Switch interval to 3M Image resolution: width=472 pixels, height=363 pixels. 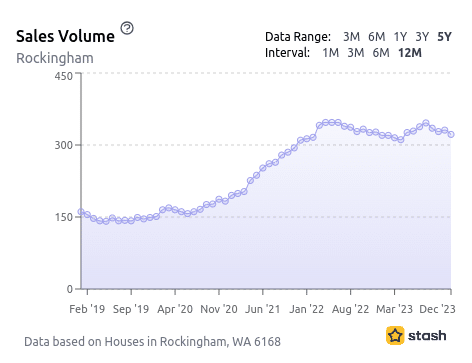click(356, 53)
